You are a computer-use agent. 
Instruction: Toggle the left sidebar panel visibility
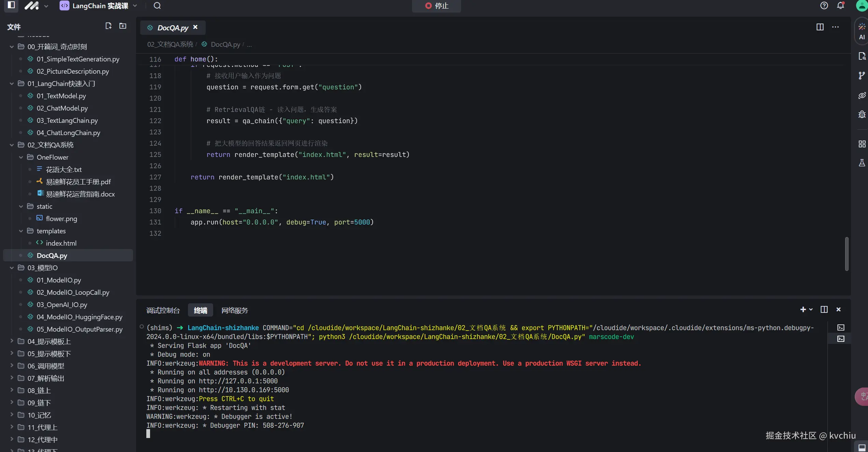11,5
